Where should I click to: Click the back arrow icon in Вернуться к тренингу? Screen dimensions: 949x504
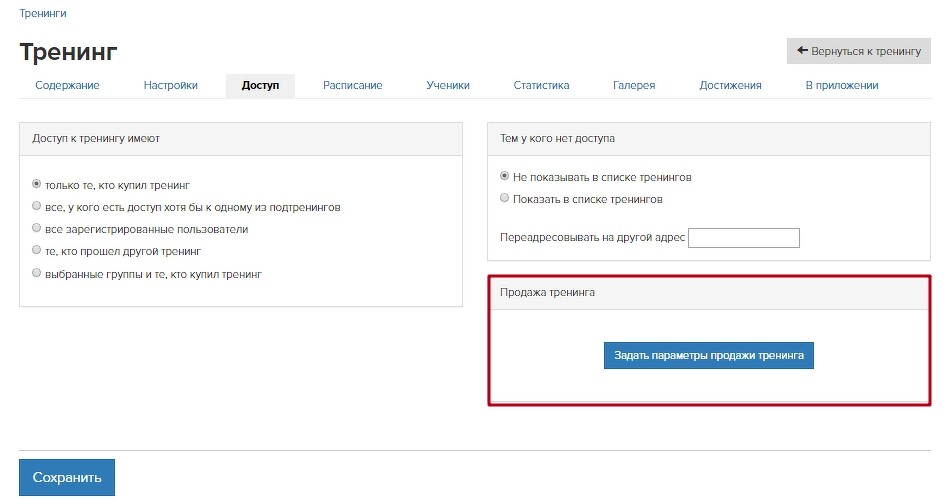point(803,51)
